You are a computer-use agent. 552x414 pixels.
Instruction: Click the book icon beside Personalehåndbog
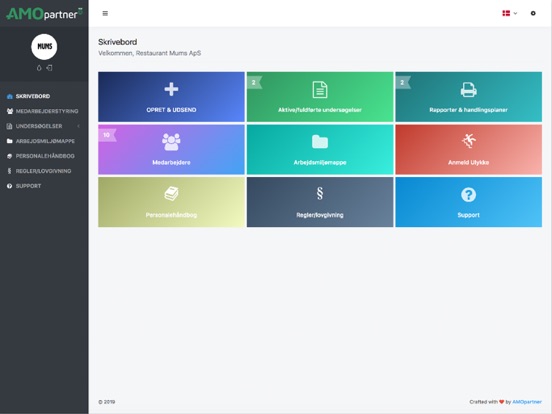(10, 156)
